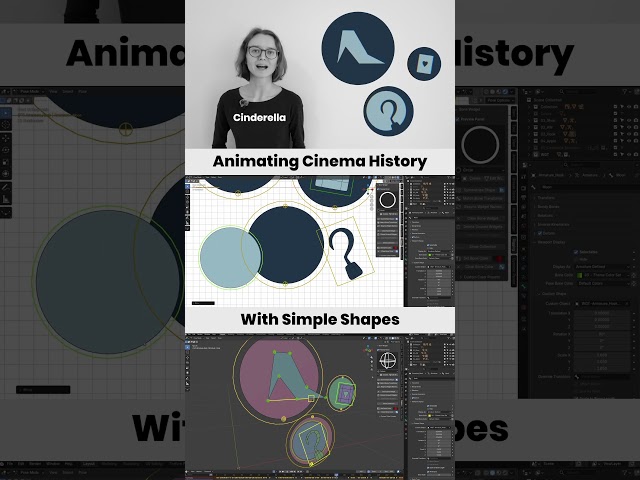
Task: Toggle the Hide checkbox under Viewport Display
Action: tap(576, 259)
